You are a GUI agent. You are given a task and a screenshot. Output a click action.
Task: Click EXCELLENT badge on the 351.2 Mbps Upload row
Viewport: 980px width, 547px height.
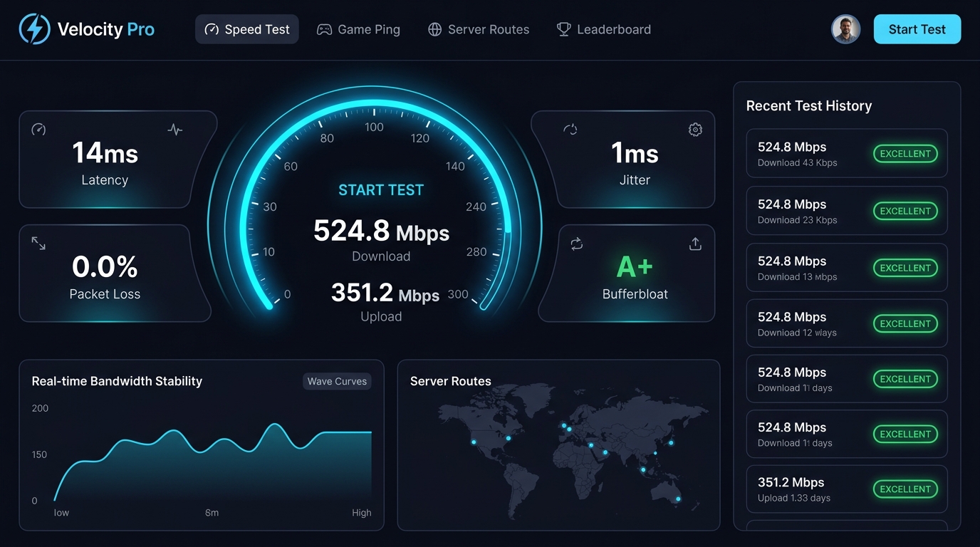pos(905,489)
